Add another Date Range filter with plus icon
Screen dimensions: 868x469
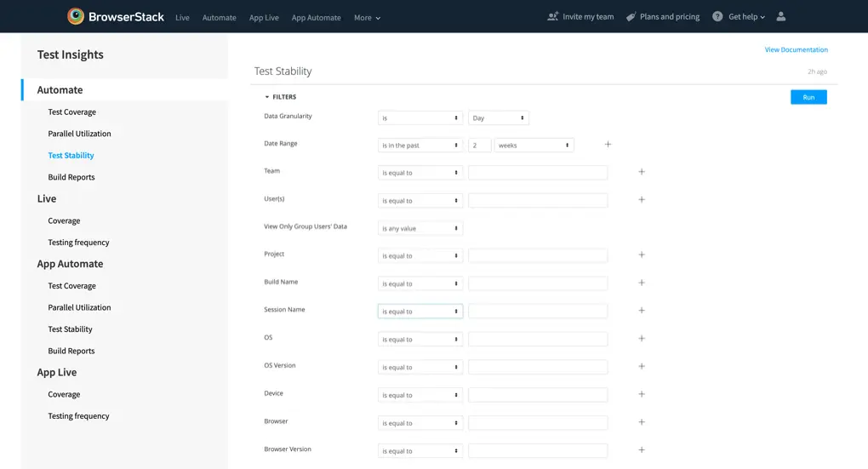[x=608, y=145]
